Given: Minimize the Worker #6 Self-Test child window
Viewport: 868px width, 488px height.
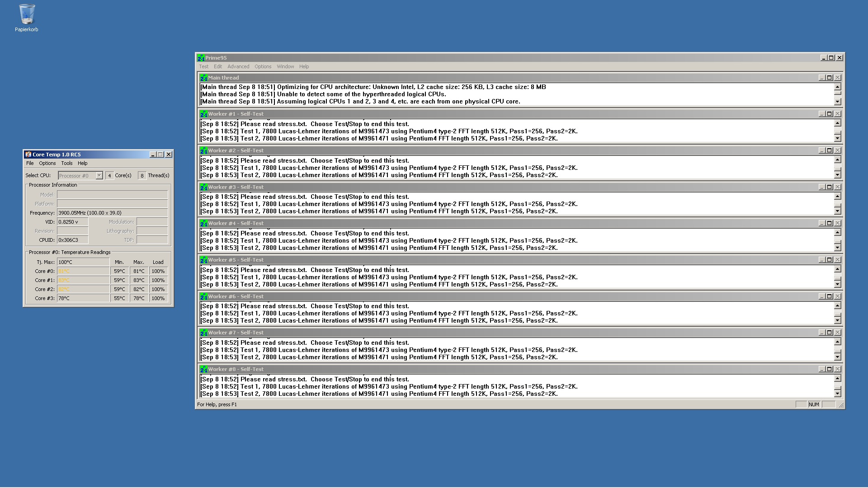Looking at the screenshot, I should 821,296.
